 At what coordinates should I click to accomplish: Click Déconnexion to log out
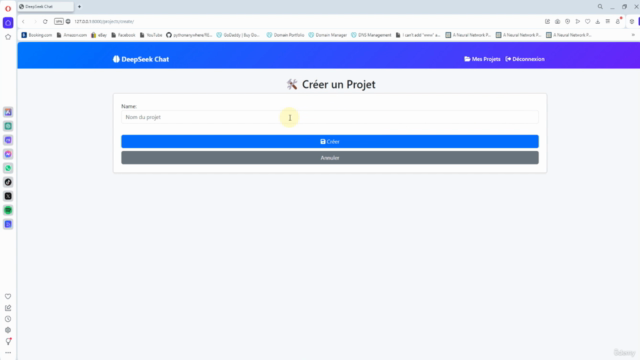pyautogui.click(x=525, y=59)
